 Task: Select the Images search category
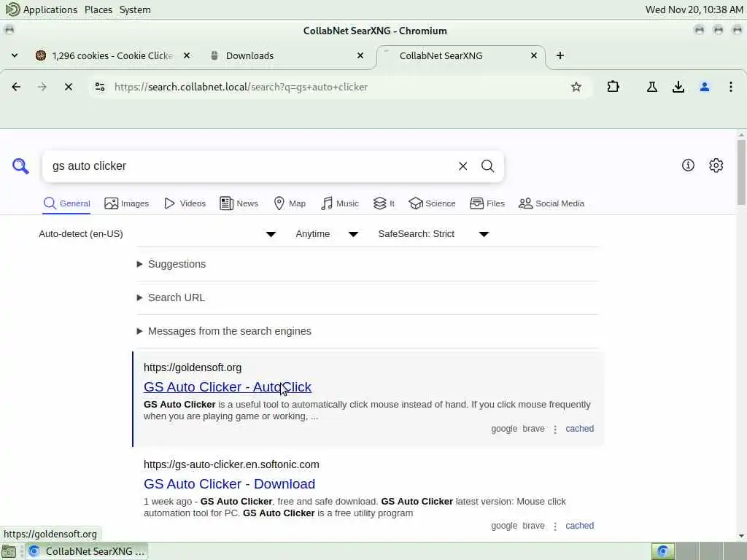126,203
